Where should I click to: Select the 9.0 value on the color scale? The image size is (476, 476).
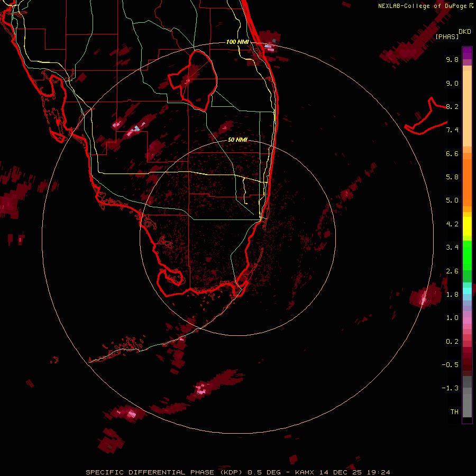(452, 83)
